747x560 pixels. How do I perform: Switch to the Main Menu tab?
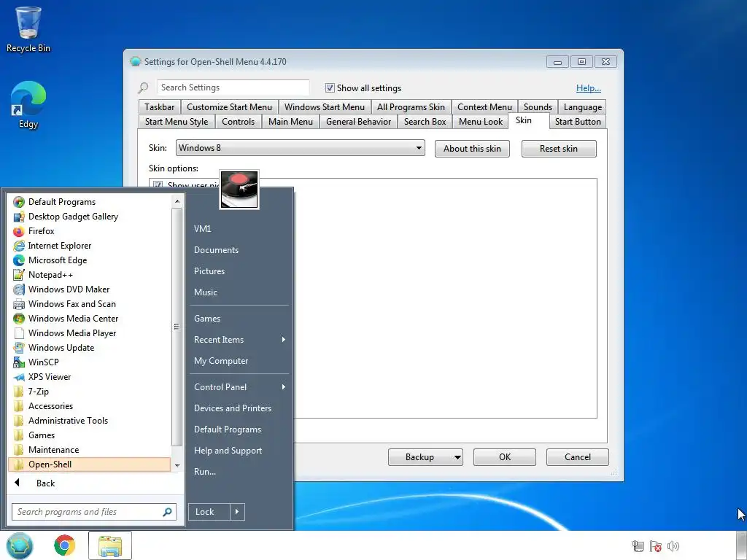(x=290, y=122)
